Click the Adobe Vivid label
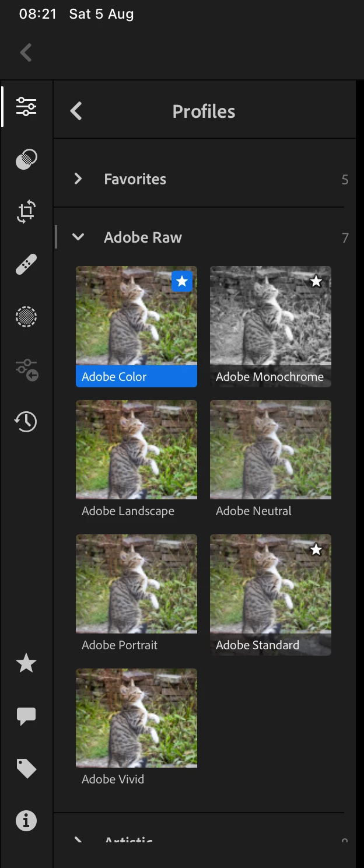Image resolution: width=364 pixels, height=868 pixels. (x=113, y=779)
